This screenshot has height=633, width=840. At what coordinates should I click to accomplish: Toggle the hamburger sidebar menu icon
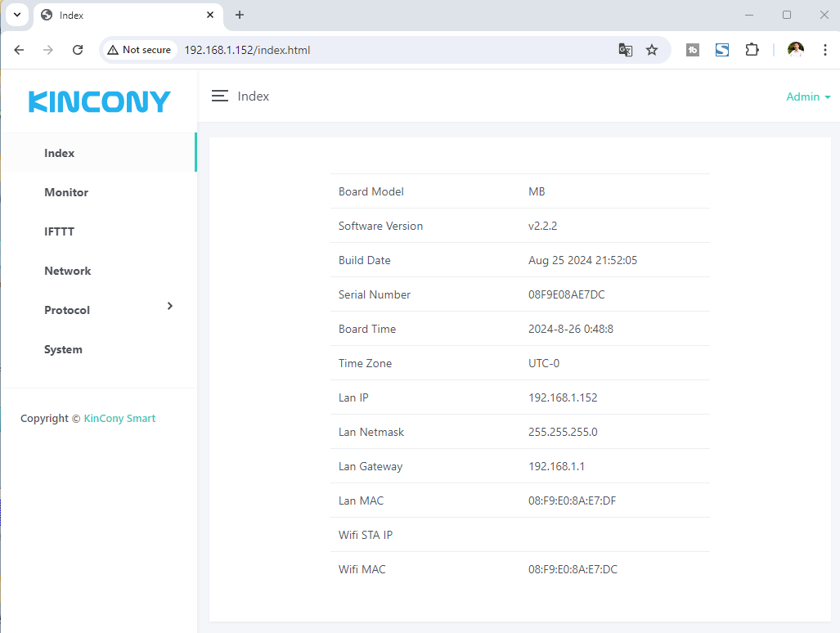(219, 97)
